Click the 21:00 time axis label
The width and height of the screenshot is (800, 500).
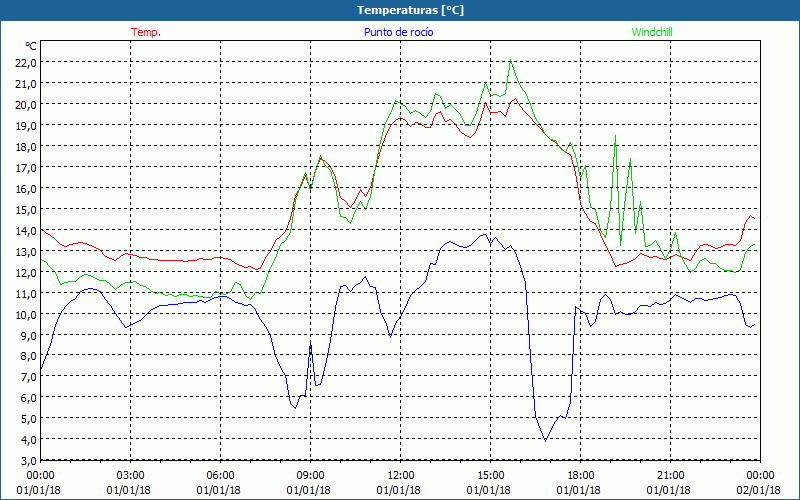point(670,475)
